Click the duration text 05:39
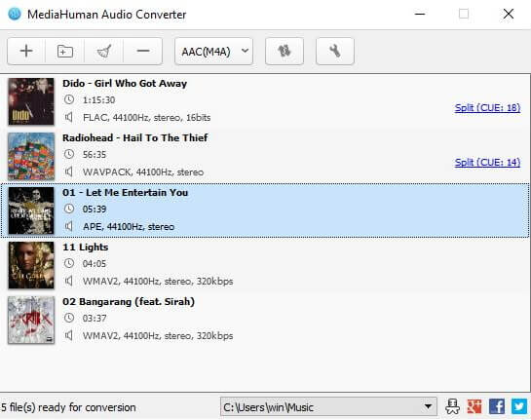This screenshot has width=531, height=420. pos(95,209)
